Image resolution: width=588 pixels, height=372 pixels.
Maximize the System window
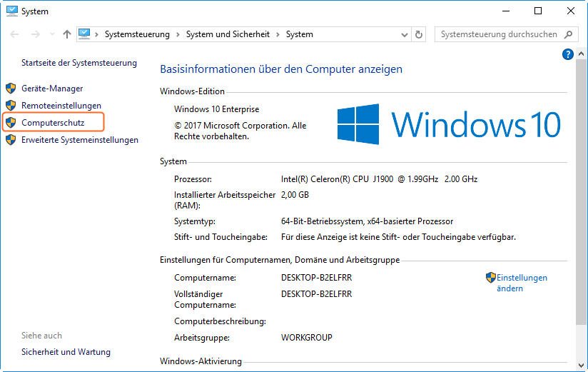tap(538, 11)
